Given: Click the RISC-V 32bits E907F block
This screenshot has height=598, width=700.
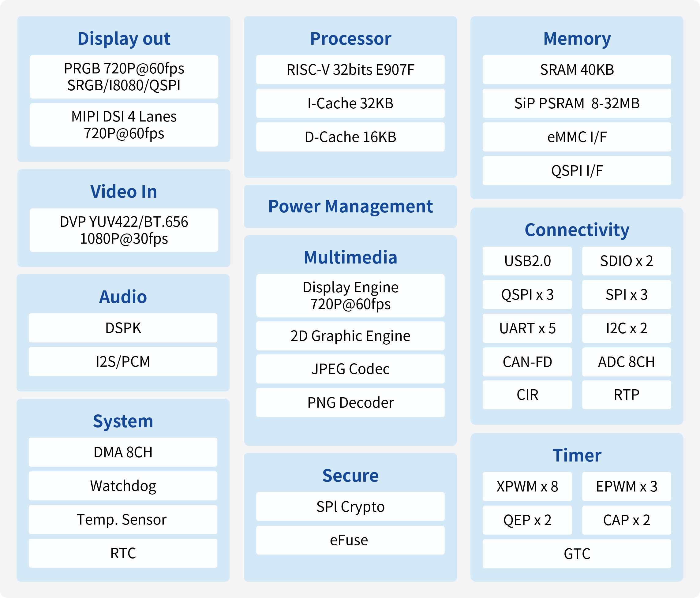Looking at the screenshot, I should tap(350, 69).
